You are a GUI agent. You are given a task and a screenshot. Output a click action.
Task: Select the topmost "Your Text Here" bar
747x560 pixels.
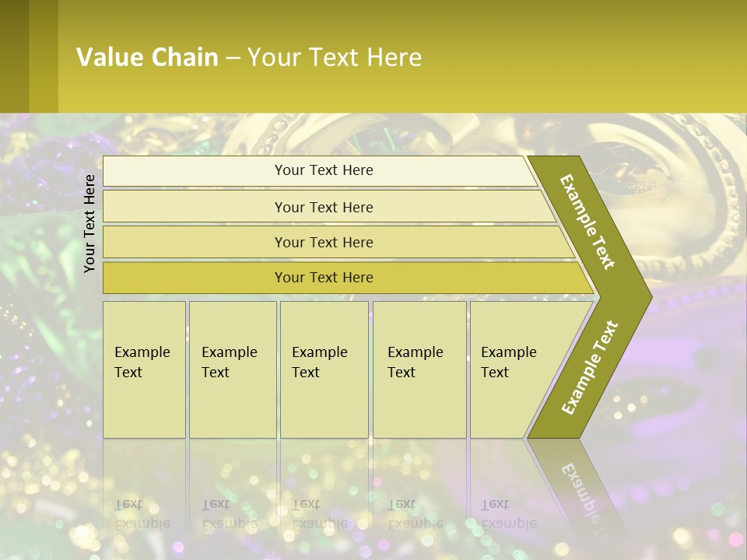(x=323, y=170)
